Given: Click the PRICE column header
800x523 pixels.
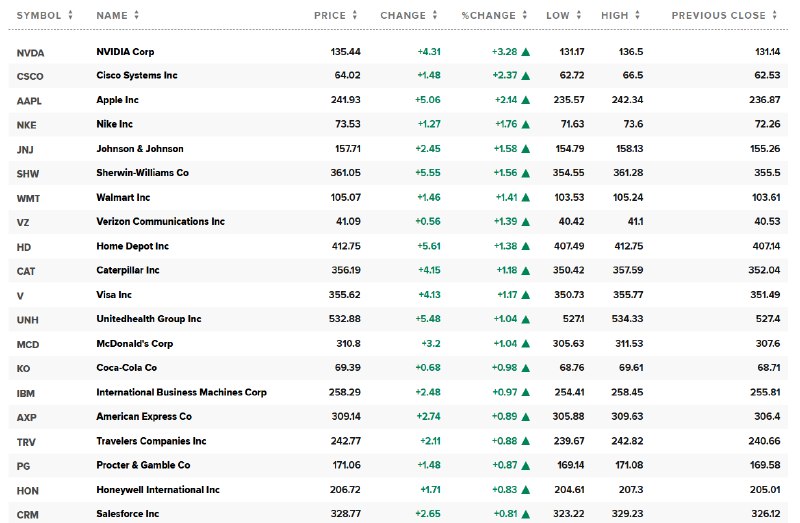Looking at the screenshot, I should 330,15.
